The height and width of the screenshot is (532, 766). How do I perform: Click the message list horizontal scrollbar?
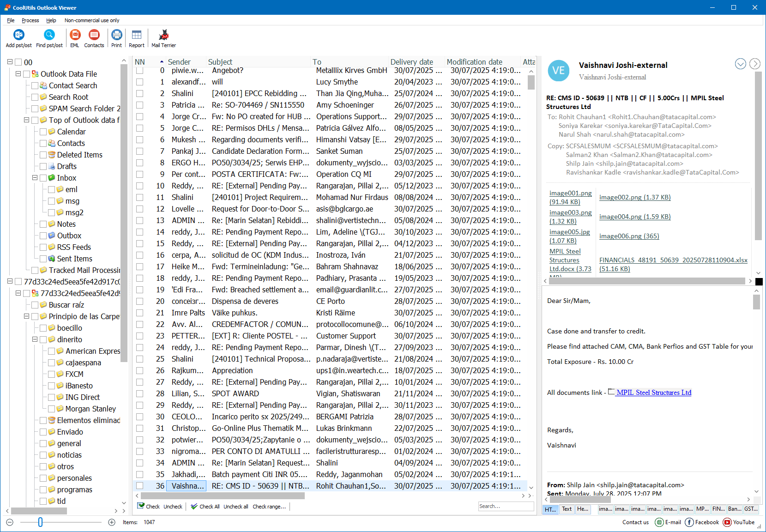coord(223,496)
